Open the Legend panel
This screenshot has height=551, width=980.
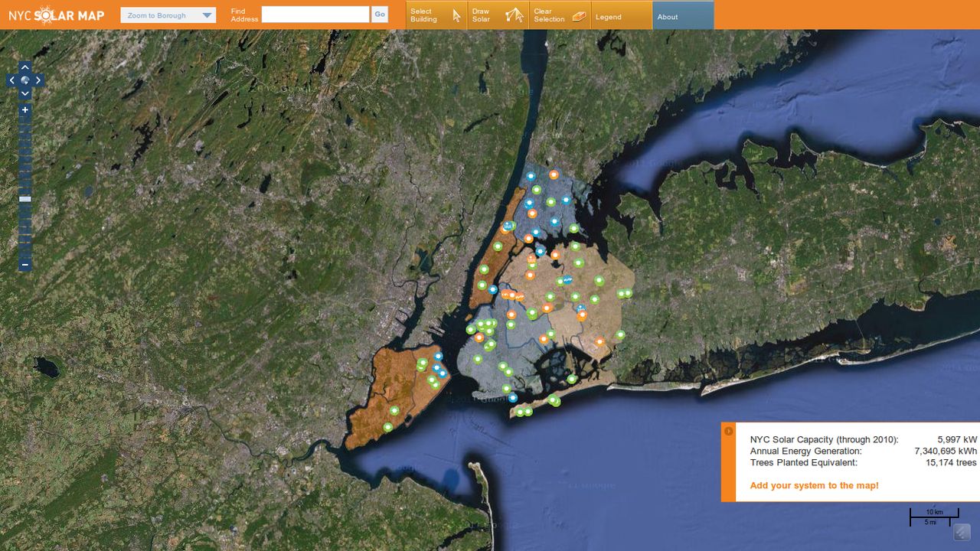click(x=621, y=16)
